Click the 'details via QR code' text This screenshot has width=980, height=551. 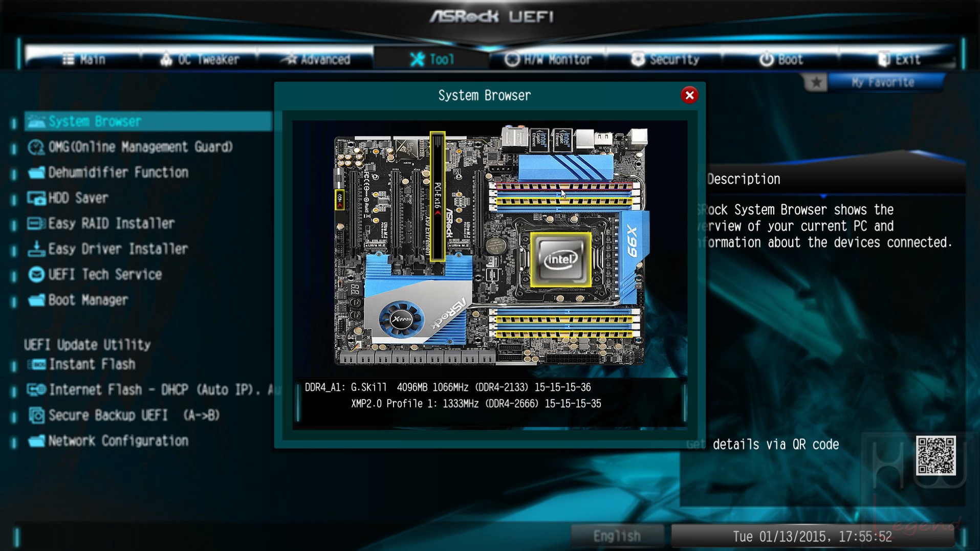pyautogui.click(x=776, y=445)
